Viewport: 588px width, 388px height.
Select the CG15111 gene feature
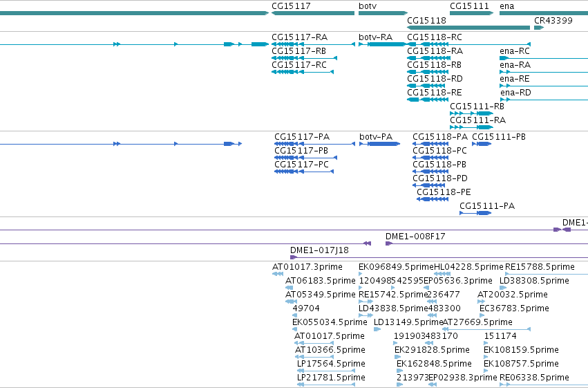coord(471,13)
